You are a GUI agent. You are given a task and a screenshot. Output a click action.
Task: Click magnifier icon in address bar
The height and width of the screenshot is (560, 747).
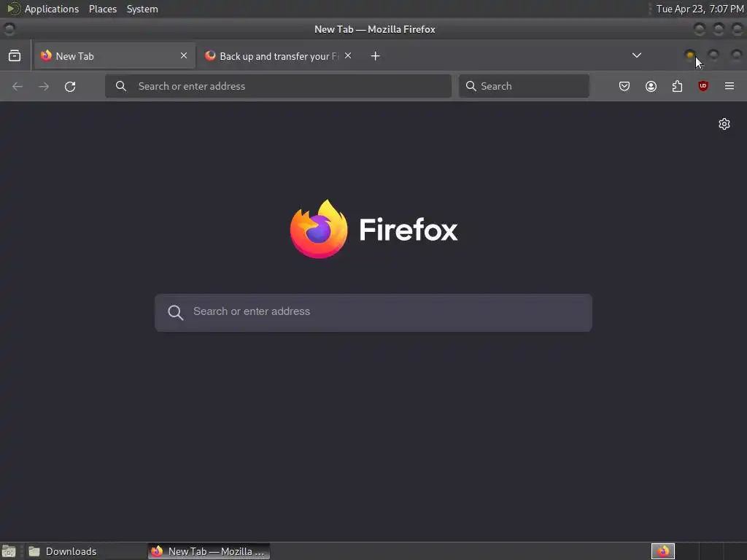[x=121, y=86]
